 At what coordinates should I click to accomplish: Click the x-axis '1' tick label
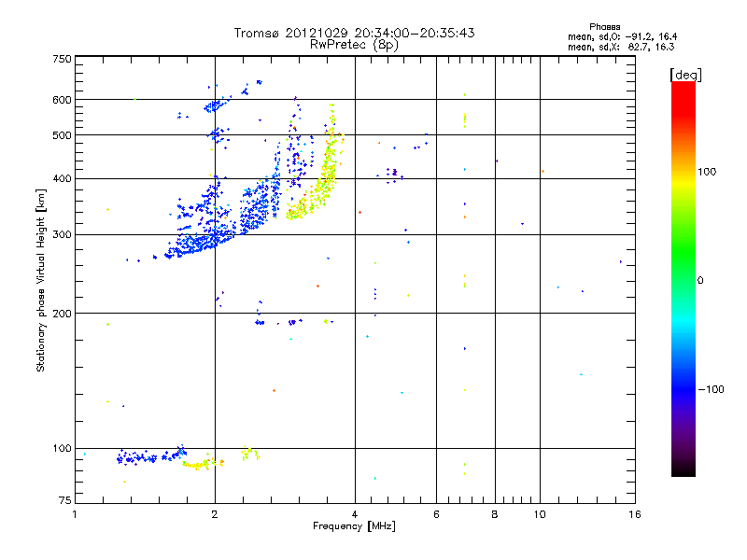[x=75, y=514]
